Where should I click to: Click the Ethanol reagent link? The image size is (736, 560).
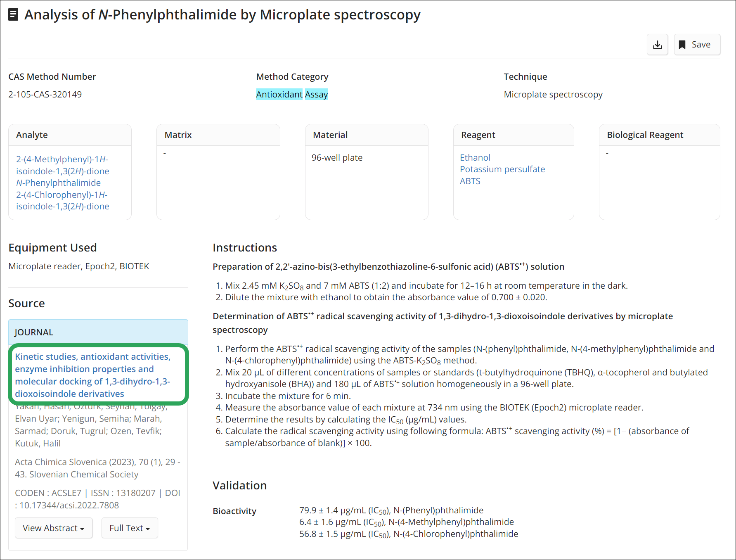click(x=475, y=157)
